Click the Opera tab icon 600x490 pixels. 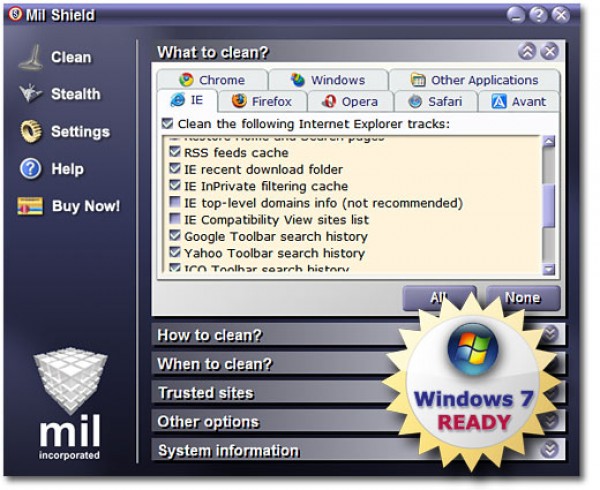point(329,101)
